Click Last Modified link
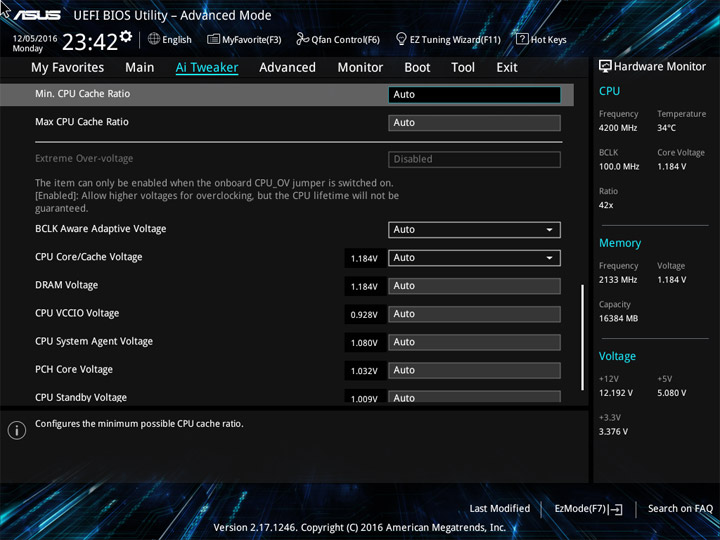Viewport: 720px width, 540px height. pyautogui.click(x=500, y=509)
